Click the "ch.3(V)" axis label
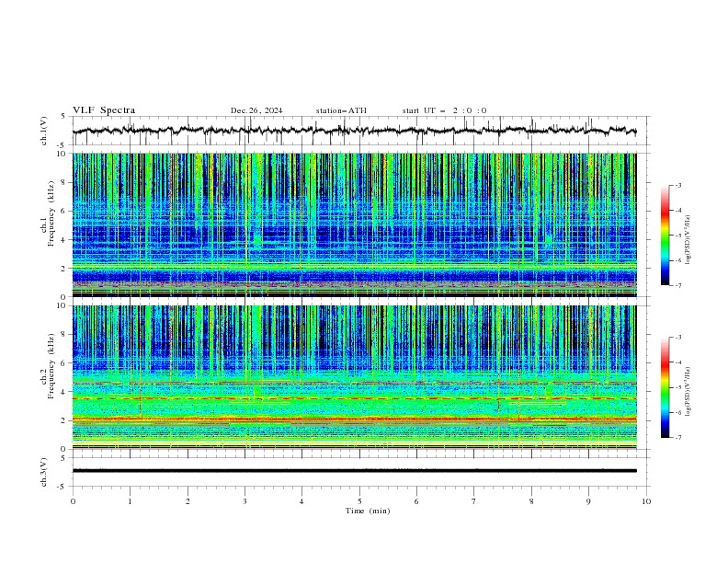728x563 pixels. (x=44, y=472)
